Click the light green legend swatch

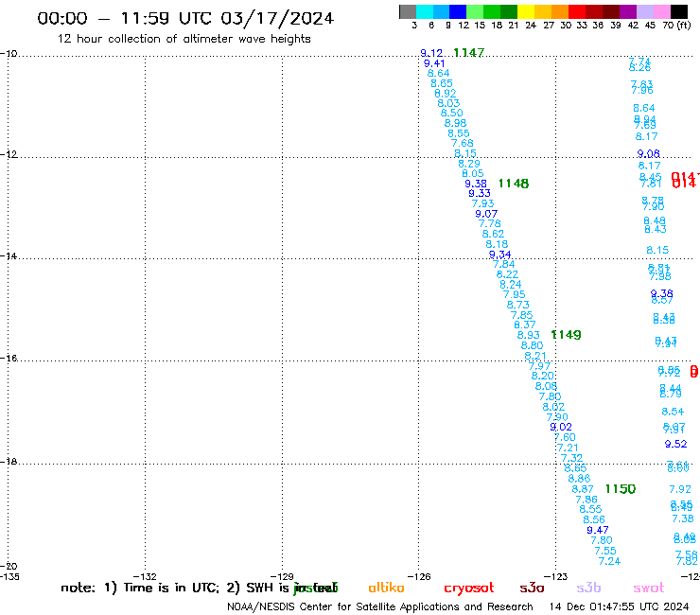click(x=475, y=11)
